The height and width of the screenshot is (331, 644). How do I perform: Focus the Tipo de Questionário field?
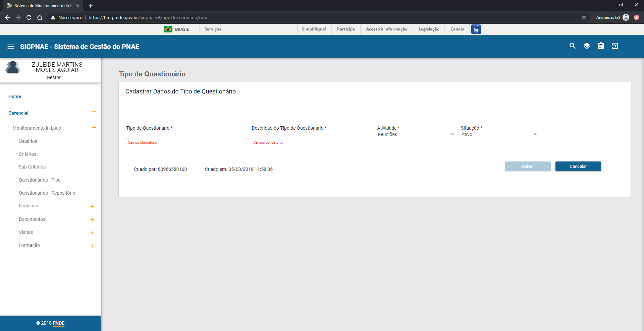click(186, 135)
